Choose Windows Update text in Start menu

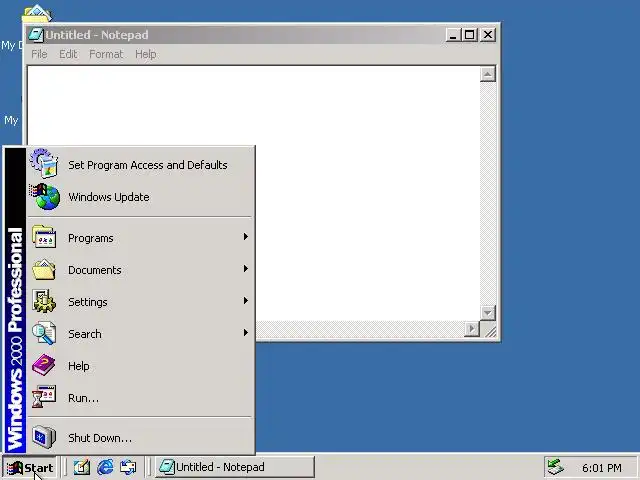pyautogui.click(x=109, y=197)
